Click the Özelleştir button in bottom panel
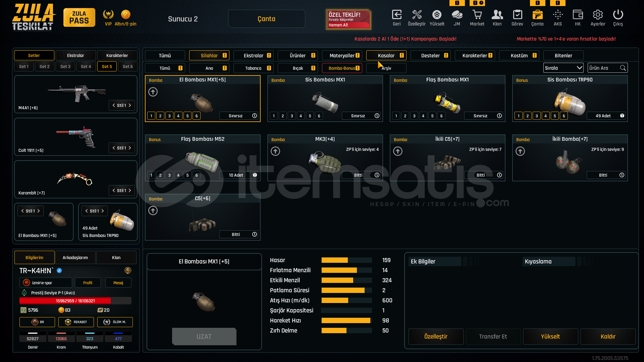The image size is (644, 362). pos(436,336)
